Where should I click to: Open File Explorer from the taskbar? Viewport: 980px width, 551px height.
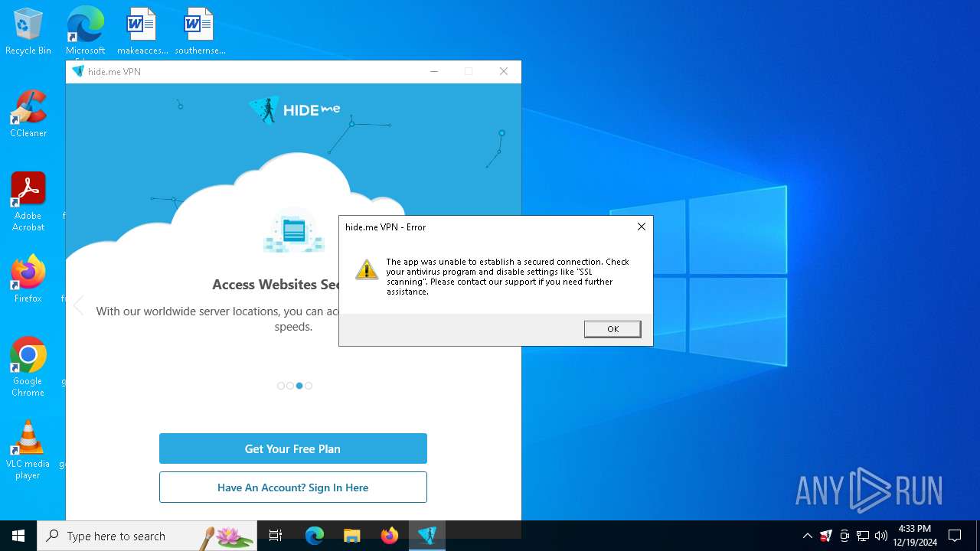coord(352,536)
